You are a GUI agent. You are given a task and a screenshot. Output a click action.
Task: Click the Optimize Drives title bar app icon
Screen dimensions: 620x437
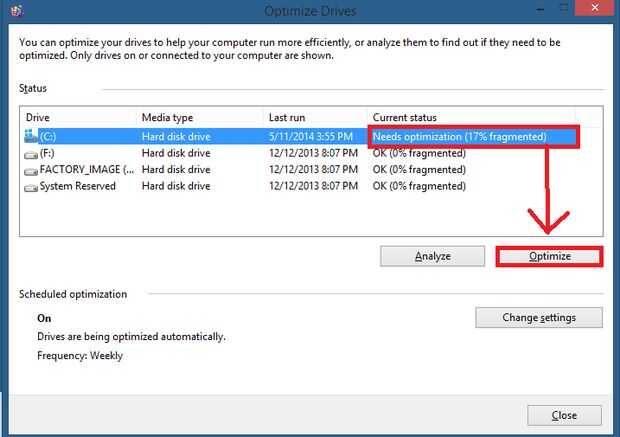[12, 10]
